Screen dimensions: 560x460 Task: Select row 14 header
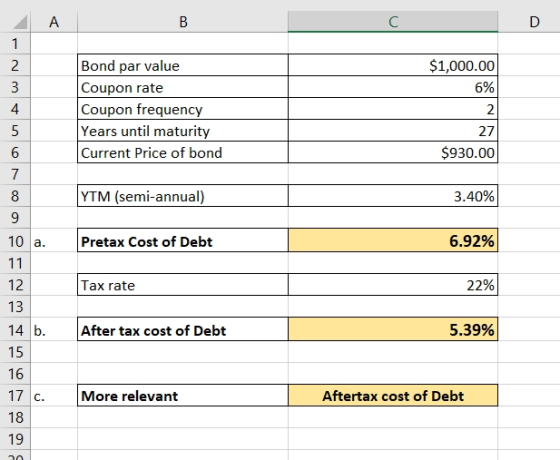(x=15, y=329)
